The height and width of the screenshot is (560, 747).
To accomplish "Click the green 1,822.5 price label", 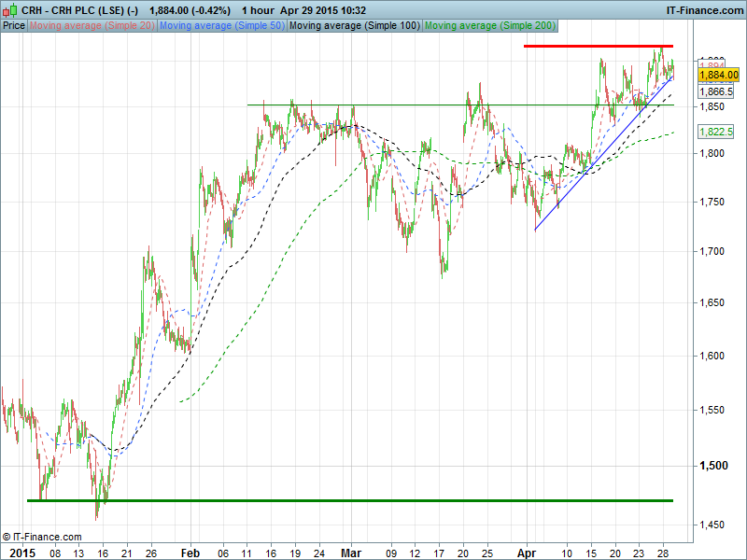I will [x=717, y=133].
